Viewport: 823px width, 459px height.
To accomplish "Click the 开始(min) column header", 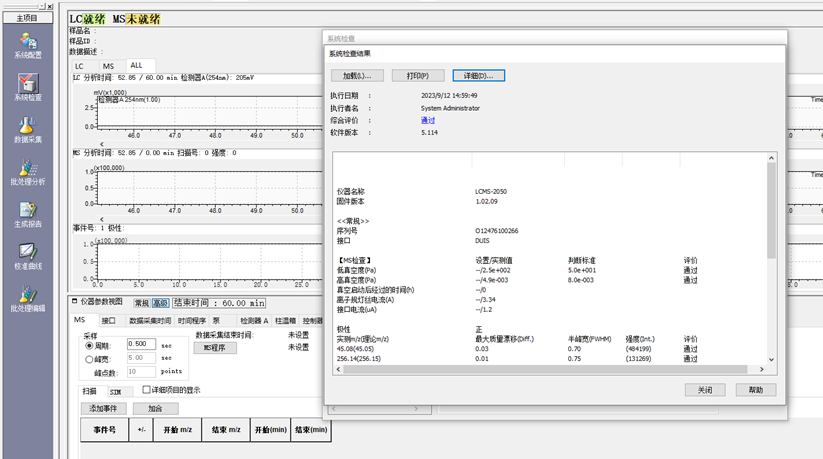I will click(271, 430).
